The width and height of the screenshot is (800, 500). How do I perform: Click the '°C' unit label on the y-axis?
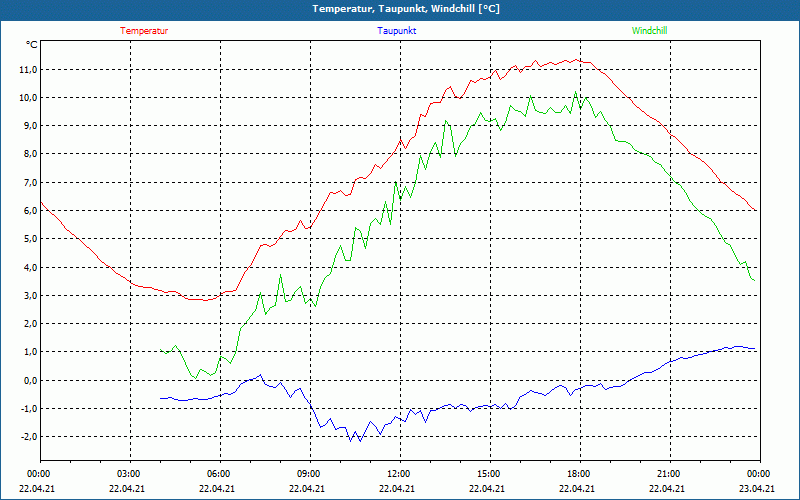[x=31, y=45]
